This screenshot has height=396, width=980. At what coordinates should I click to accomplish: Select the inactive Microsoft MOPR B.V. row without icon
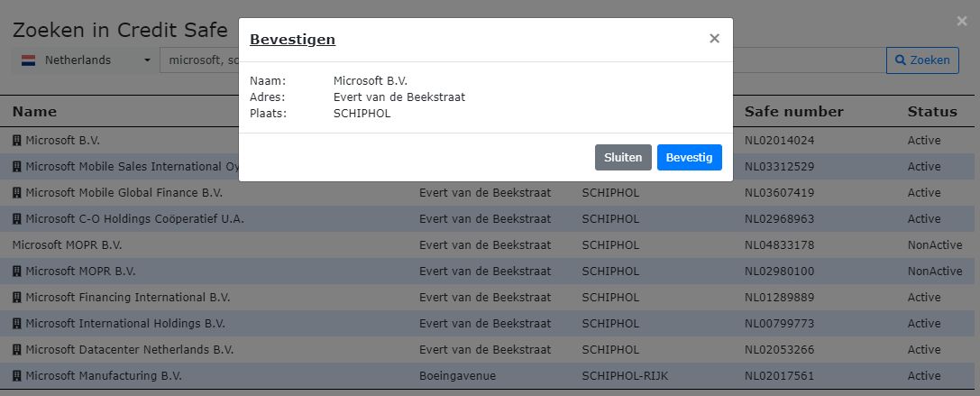(67, 245)
